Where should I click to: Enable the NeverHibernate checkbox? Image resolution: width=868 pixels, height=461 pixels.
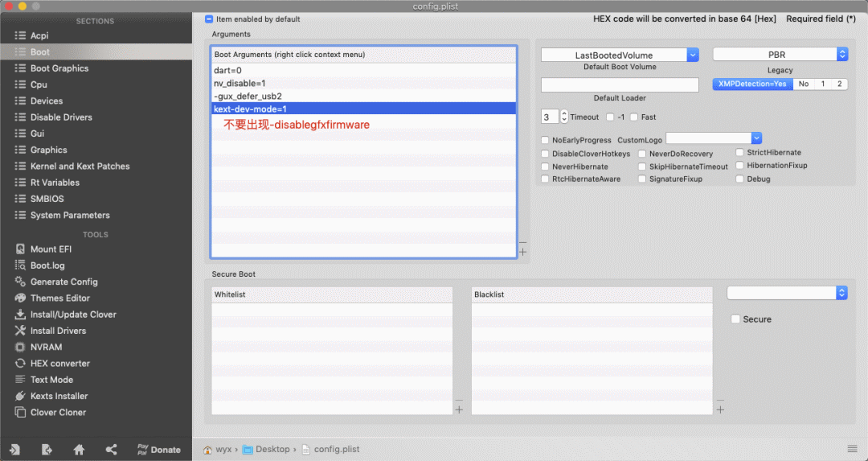click(545, 167)
